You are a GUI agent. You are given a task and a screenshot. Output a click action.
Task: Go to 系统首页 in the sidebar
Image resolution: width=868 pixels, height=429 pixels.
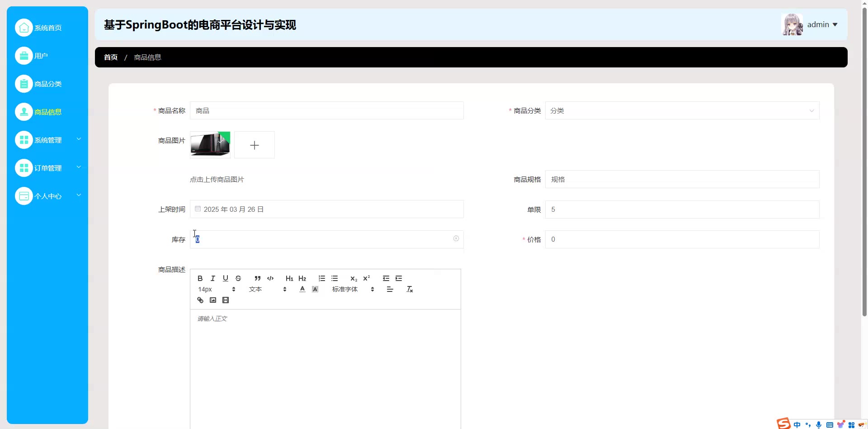[x=47, y=28]
